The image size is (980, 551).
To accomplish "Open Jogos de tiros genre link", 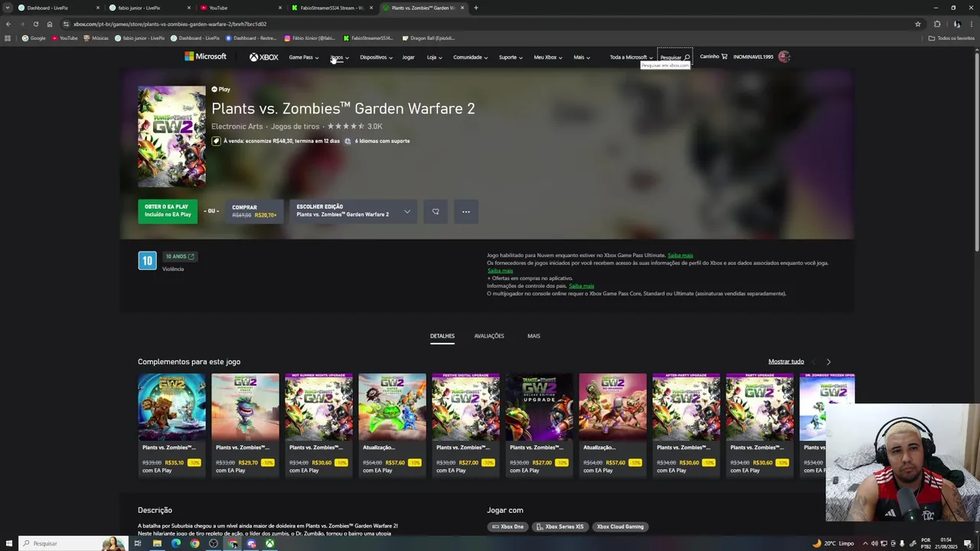I will click(295, 126).
